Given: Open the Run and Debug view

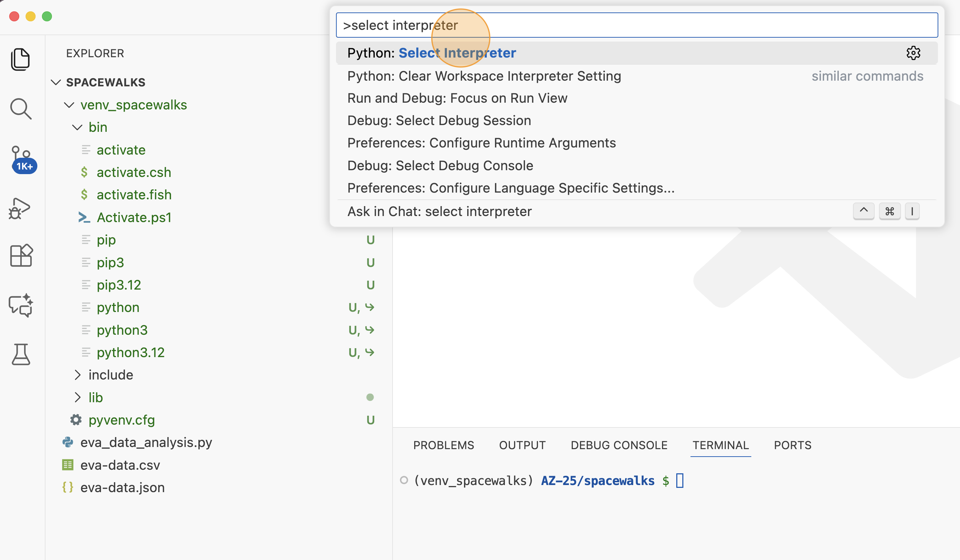Looking at the screenshot, I should click(21, 208).
